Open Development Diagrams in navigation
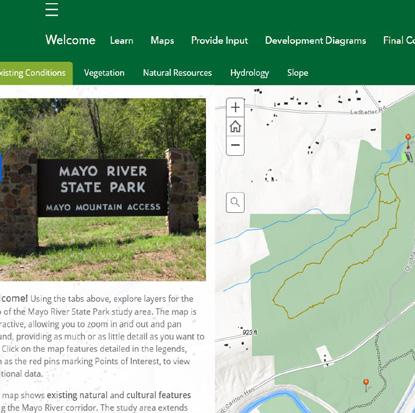Screen dimensions: 415x413 click(315, 41)
